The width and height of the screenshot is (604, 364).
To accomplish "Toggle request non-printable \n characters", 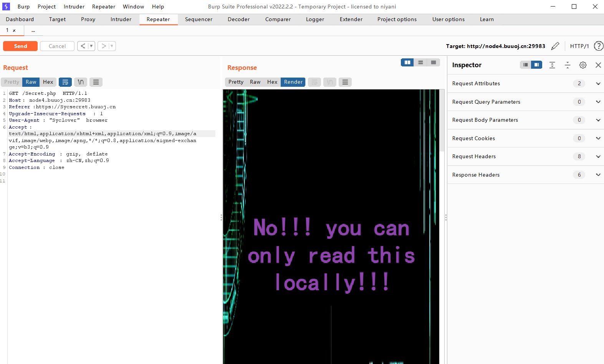I will (81, 82).
